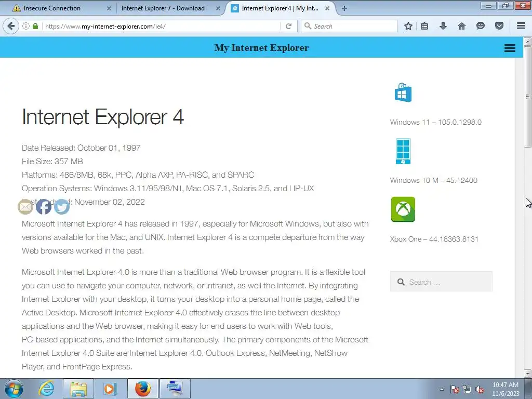This screenshot has width=532, height=399.
Task: Click the Windows Store icon for Windows 11
Action: tap(403, 92)
